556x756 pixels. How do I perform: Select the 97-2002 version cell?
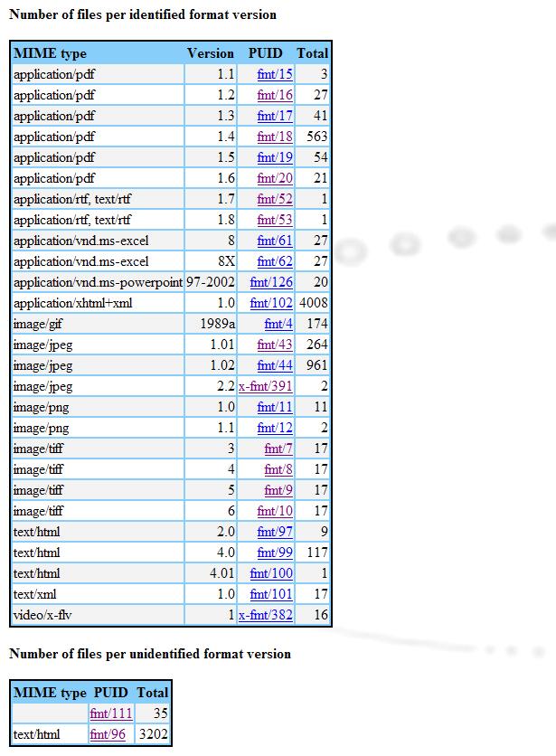pyautogui.click(x=211, y=282)
